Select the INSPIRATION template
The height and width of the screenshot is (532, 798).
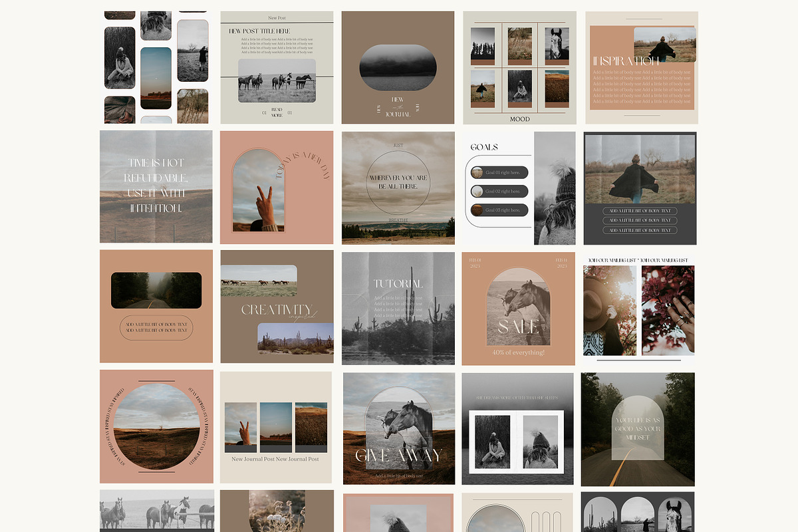click(641, 67)
